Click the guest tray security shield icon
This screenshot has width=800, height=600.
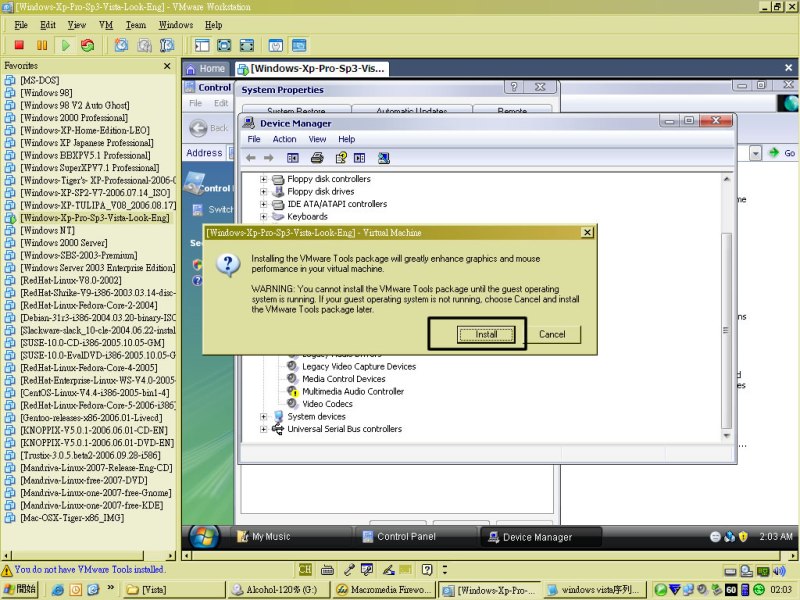[x=743, y=537]
